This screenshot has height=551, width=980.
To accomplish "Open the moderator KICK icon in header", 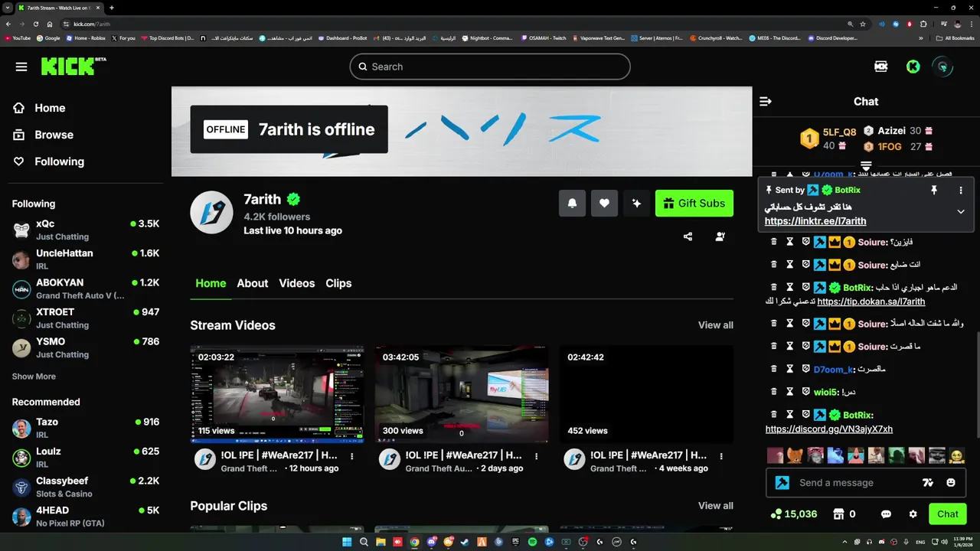I will 881,67.
